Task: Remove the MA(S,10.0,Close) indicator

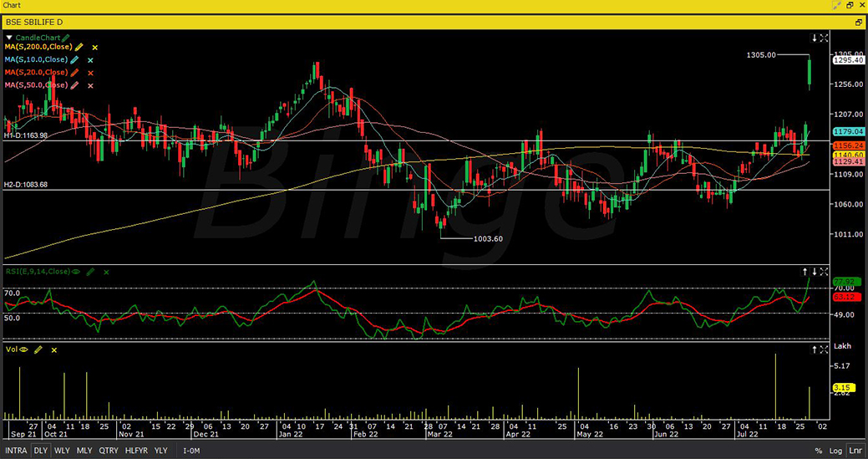Action: point(90,60)
